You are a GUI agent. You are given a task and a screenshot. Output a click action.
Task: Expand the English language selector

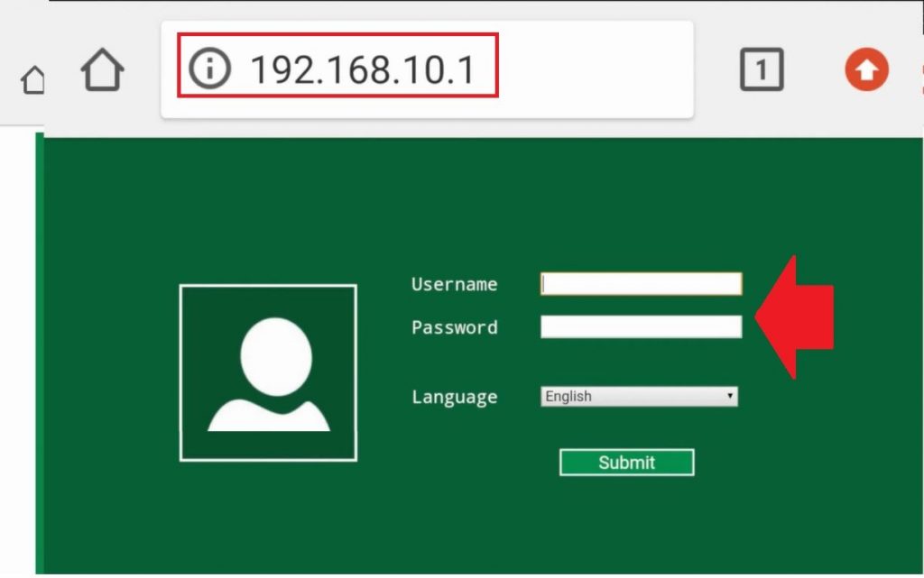(639, 396)
